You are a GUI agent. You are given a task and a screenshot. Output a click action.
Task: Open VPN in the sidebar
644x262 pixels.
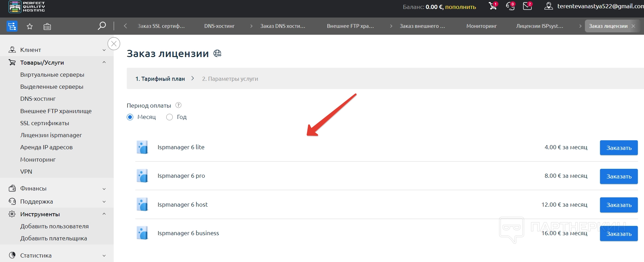coord(26,172)
